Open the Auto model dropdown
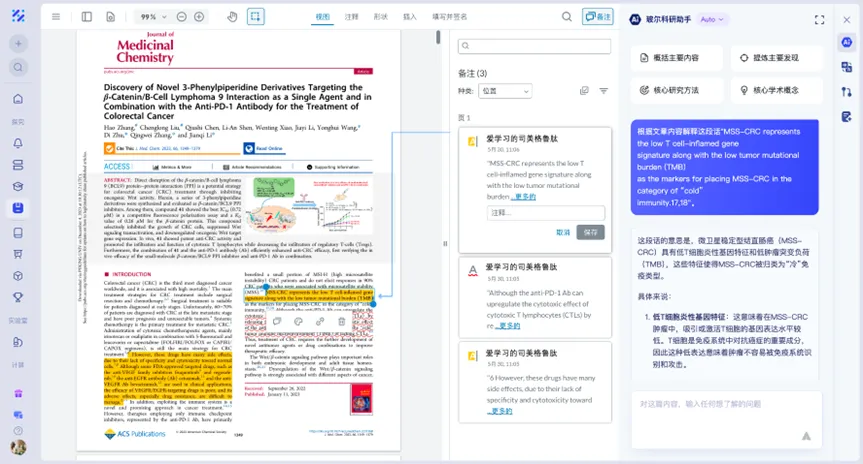The height and width of the screenshot is (464, 863). 712,20
